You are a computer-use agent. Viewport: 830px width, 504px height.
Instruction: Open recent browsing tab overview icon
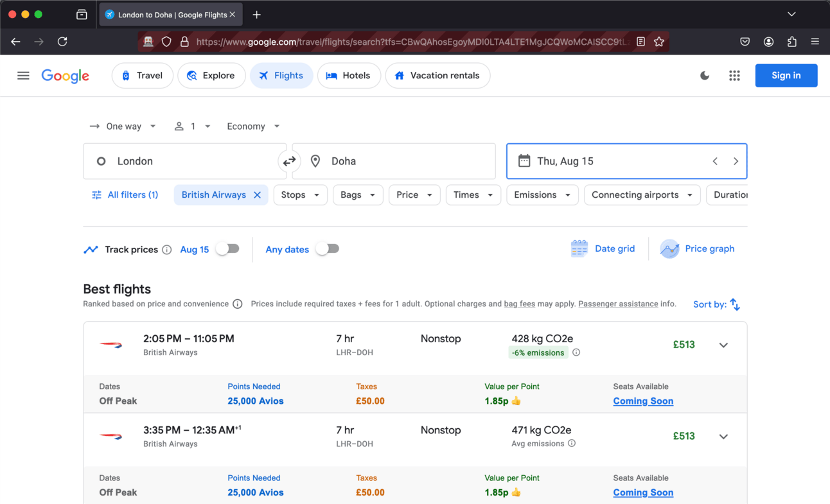82,15
